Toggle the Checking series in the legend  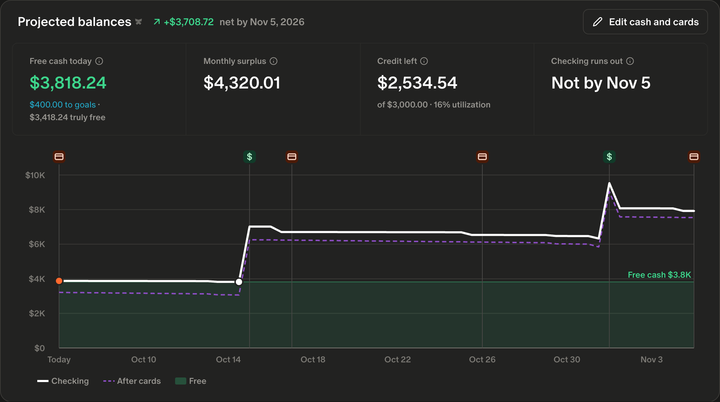coord(63,381)
